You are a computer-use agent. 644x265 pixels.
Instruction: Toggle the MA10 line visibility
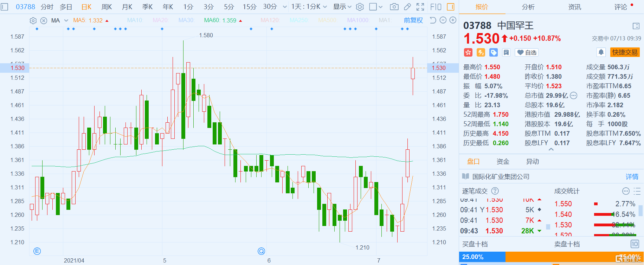click(x=135, y=20)
